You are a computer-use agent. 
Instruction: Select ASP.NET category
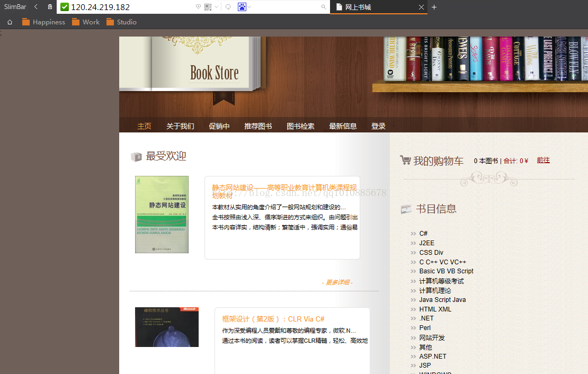pyautogui.click(x=433, y=357)
